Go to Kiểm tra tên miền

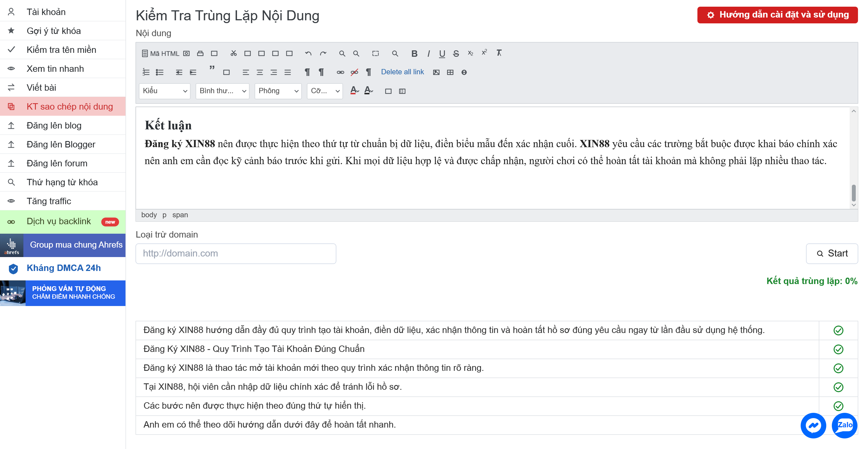click(x=63, y=50)
